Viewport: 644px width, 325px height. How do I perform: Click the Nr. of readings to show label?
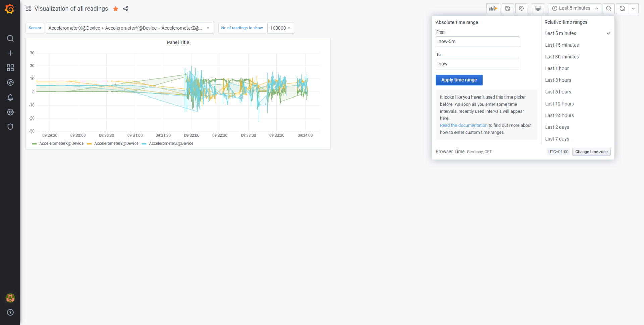pos(242,28)
